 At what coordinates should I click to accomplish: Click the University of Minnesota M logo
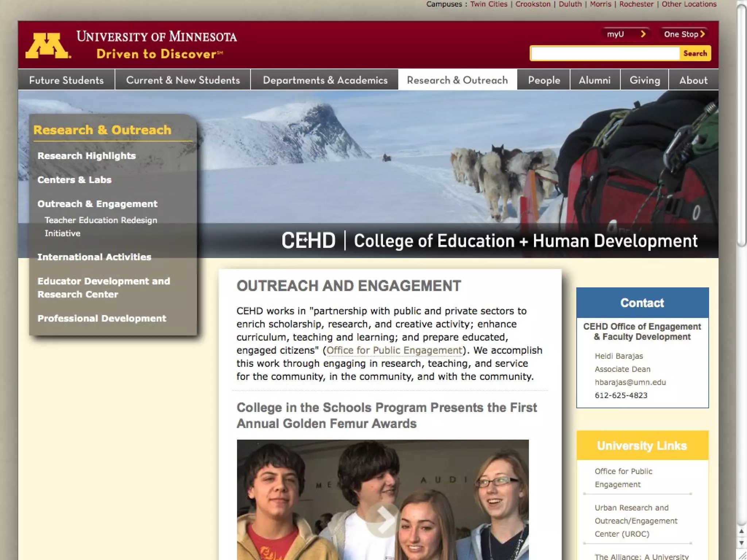pos(48,46)
